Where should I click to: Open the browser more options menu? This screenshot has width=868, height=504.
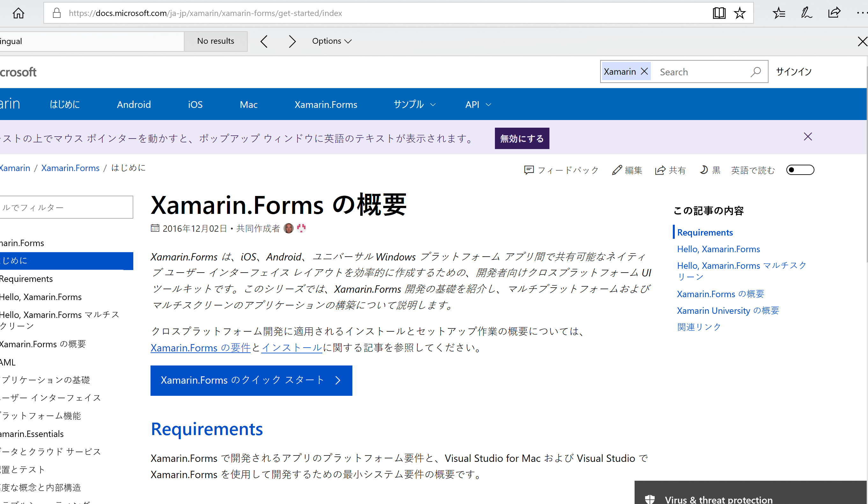point(862,13)
